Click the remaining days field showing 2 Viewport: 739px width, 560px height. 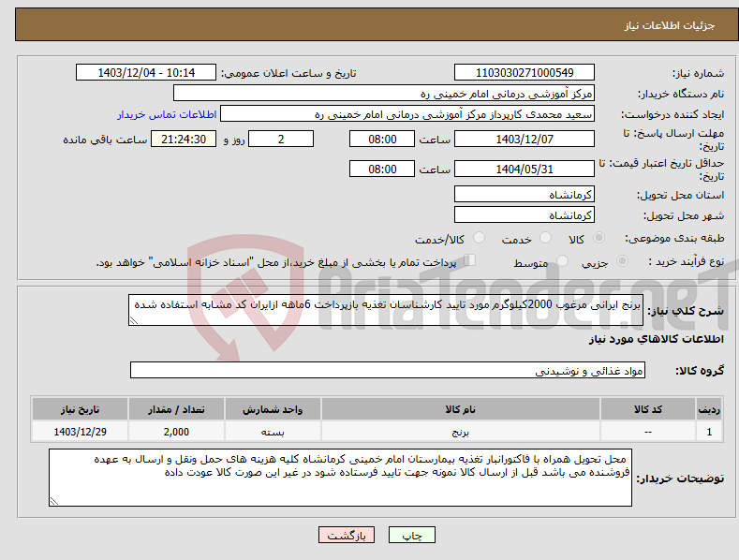pos(281,139)
